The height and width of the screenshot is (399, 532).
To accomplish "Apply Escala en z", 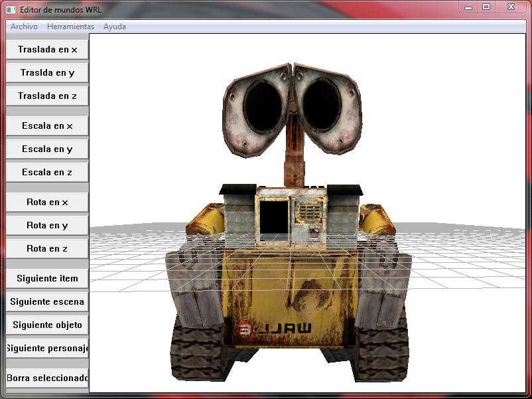I will [48, 173].
